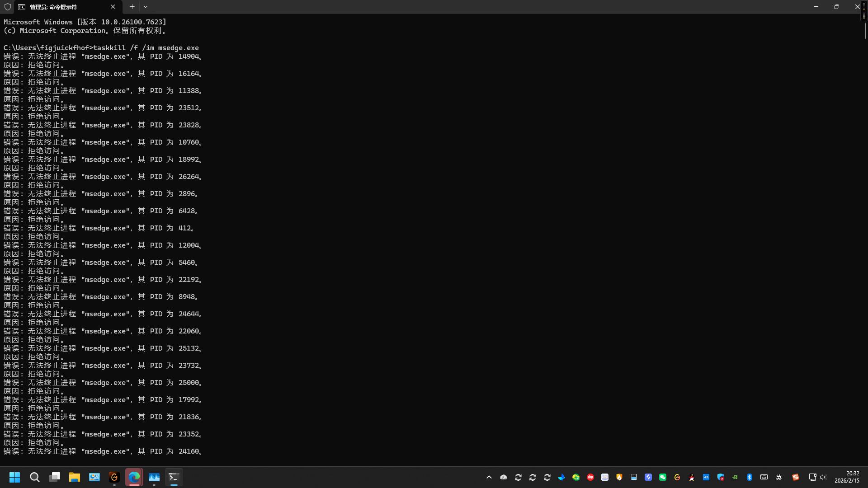Image resolution: width=868 pixels, height=488 pixels.
Task: Open the Task Manager taskbar icon
Action: click(x=154, y=477)
